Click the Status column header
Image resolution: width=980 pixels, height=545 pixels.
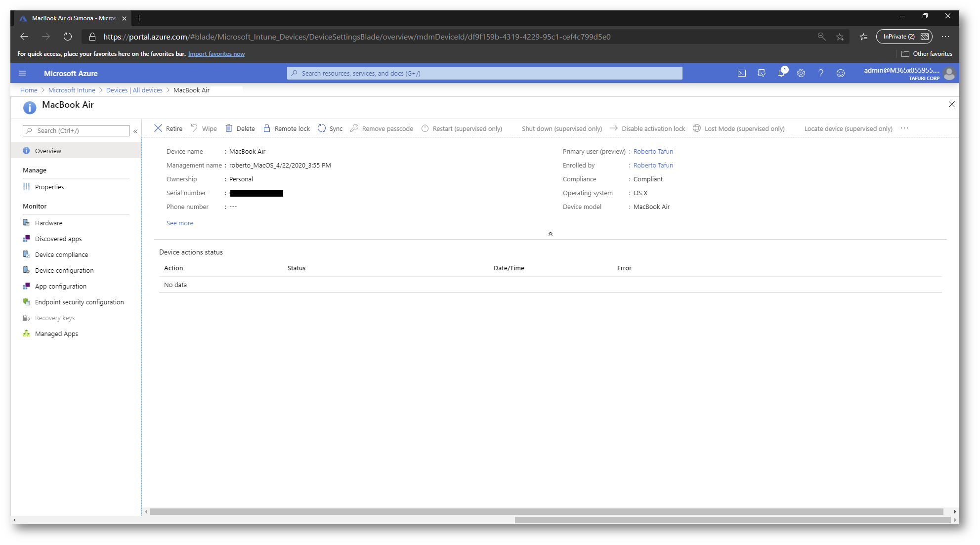coord(297,268)
